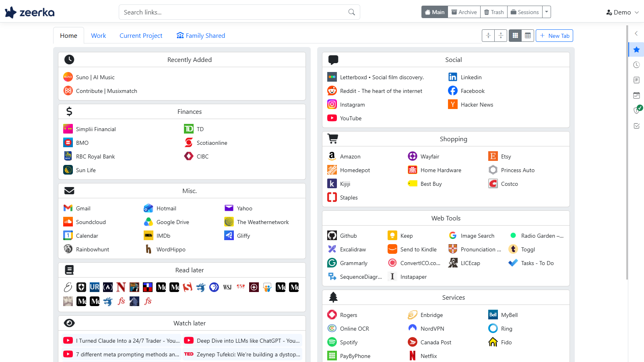
Task: Open the Google Drive link
Action: tap(173, 222)
